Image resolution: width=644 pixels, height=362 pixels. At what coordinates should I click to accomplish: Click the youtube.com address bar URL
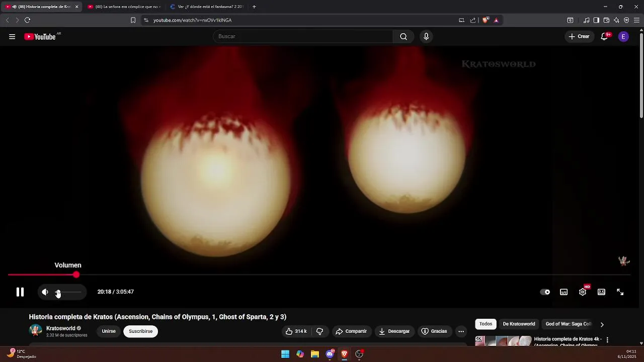tap(193, 20)
